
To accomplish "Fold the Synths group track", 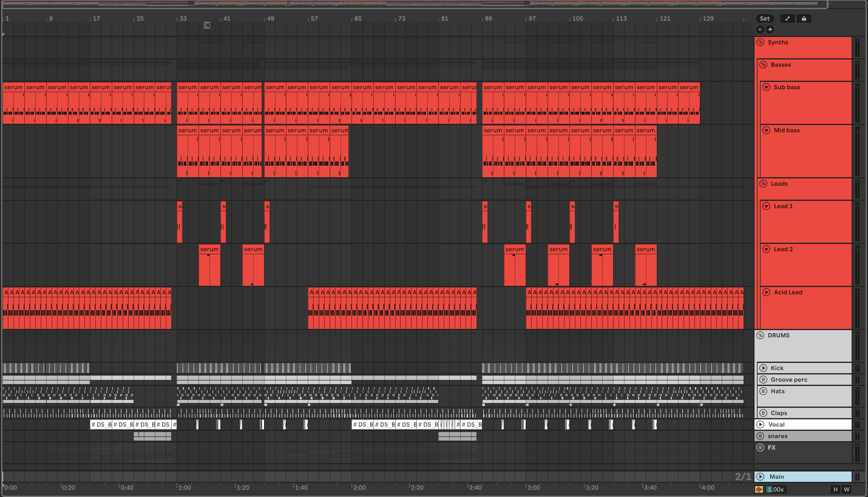I will (x=760, y=42).
